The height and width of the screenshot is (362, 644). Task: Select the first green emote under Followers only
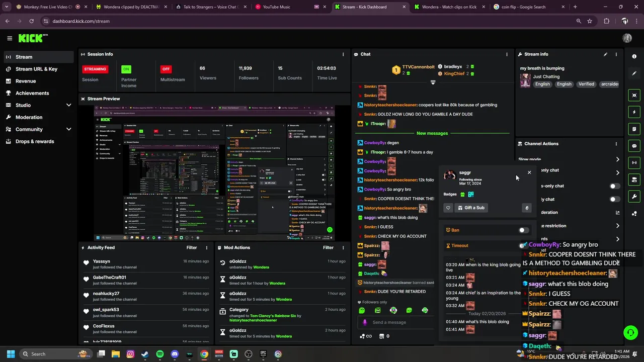click(x=362, y=310)
